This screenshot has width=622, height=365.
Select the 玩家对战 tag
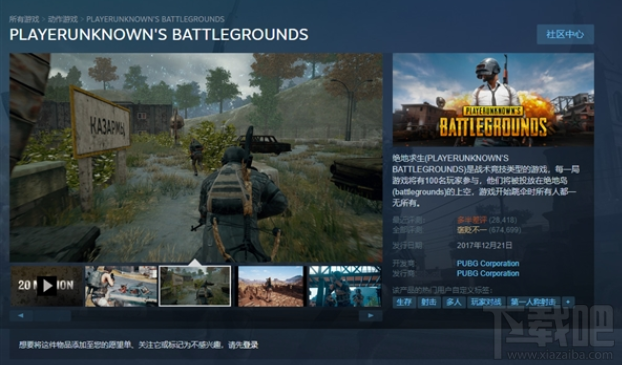click(x=486, y=302)
